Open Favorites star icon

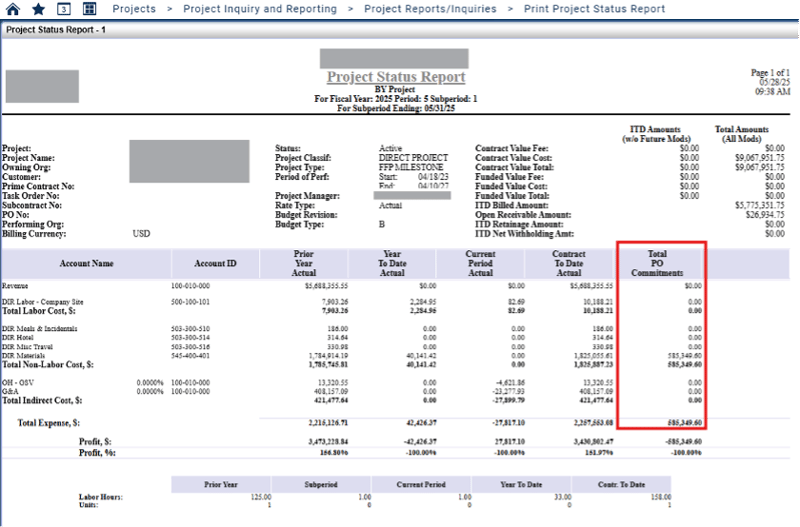tap(38, 9)
